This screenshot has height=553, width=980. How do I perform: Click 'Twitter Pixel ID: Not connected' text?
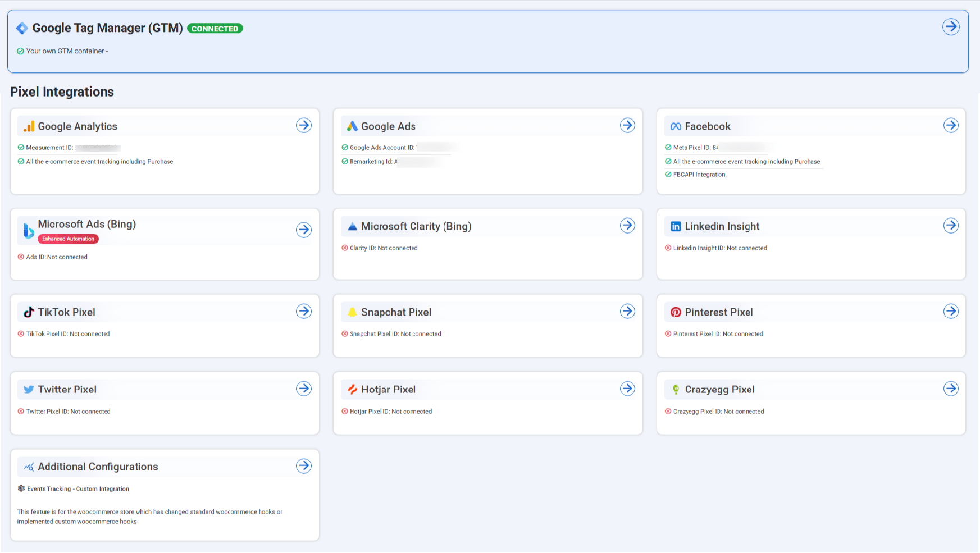point(68,412)
